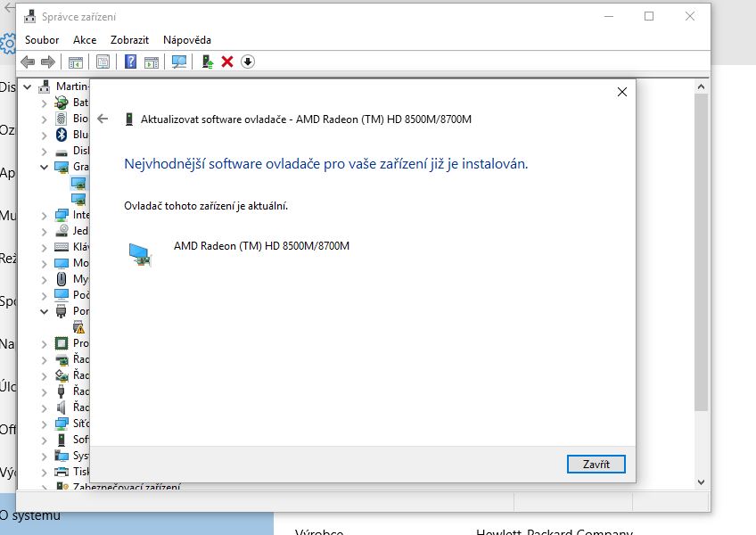The height and width of the screenshot is (535, 756).
Task: Open the Zobrazit menu
Action: (129, 40)
